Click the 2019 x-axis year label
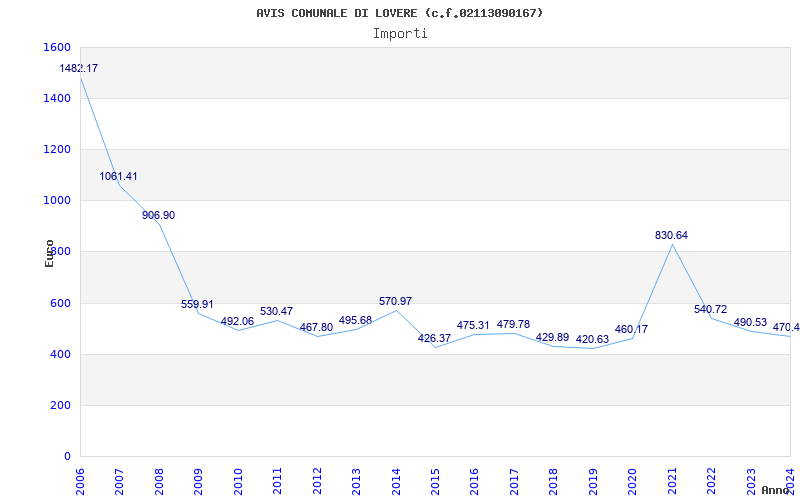Screen dimensions: 800x500 593,480
